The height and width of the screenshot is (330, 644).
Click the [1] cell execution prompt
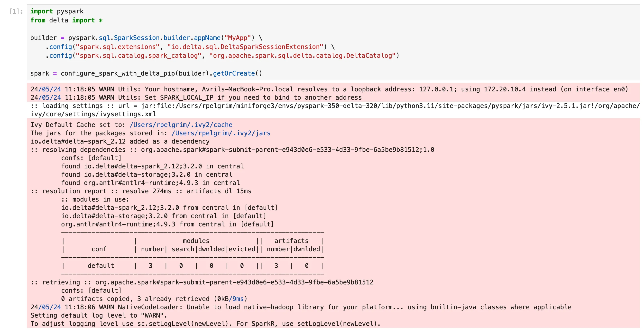pyautogui.click(x=16, y=11)
